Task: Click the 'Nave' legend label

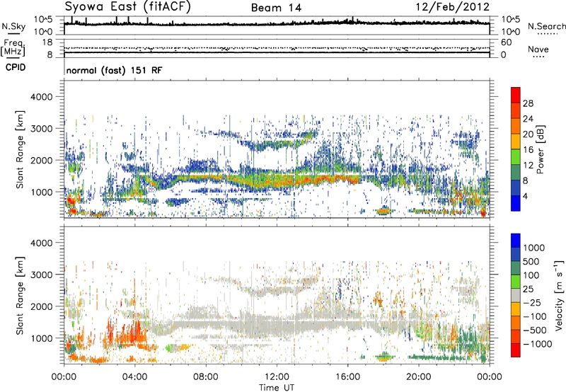Action: click(538, 49)
